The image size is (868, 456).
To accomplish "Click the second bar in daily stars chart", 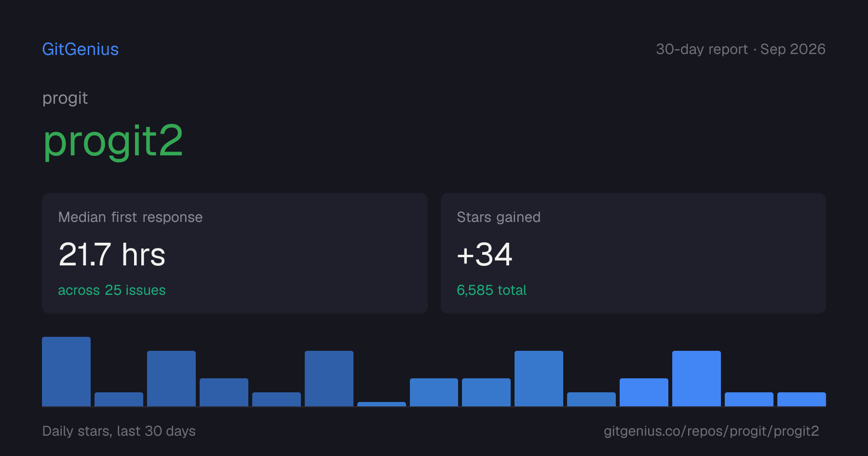I will pos(119,399).
